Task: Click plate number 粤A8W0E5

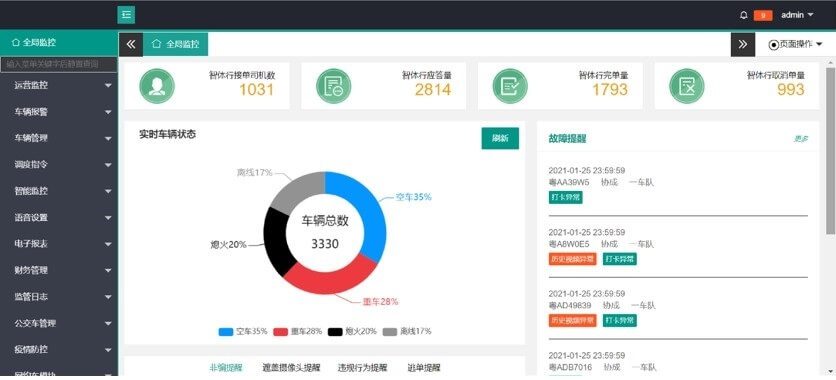Action: (x=569, y=245)
